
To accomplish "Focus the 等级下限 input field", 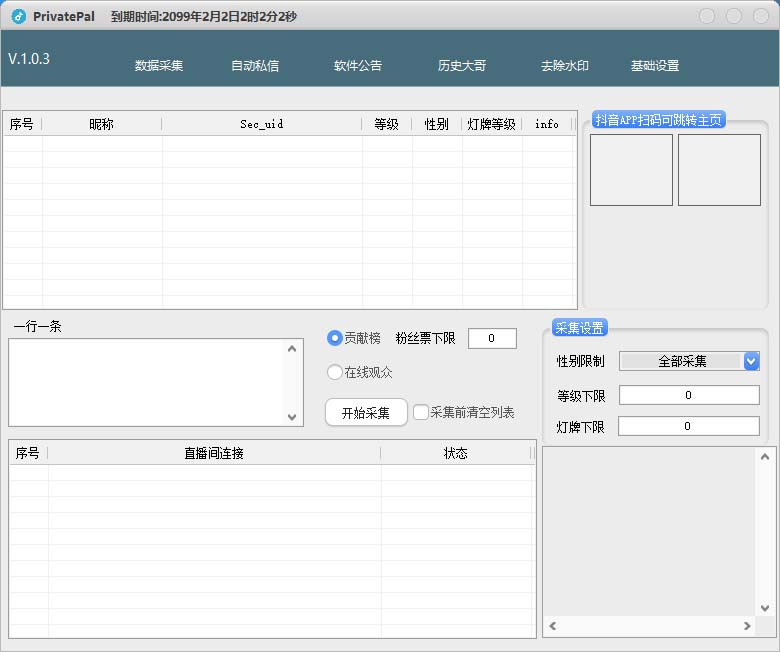I will click(x=689, y=395).
